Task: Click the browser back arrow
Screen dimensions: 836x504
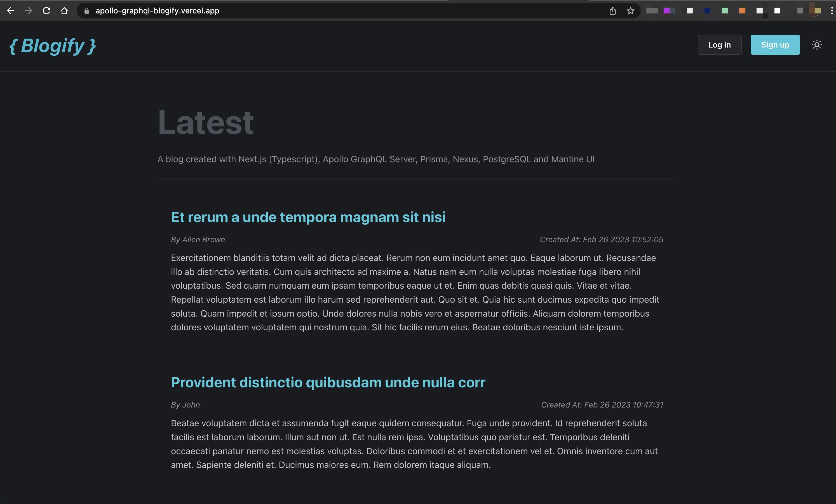Action: (11, 11)
